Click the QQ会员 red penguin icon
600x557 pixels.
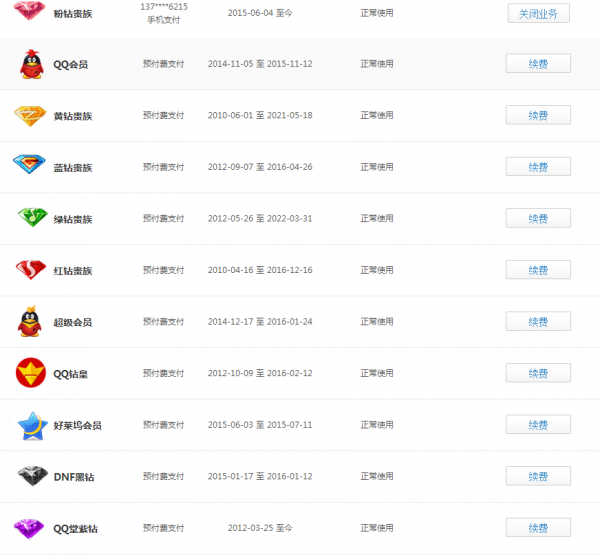click(x=31, y=64)
